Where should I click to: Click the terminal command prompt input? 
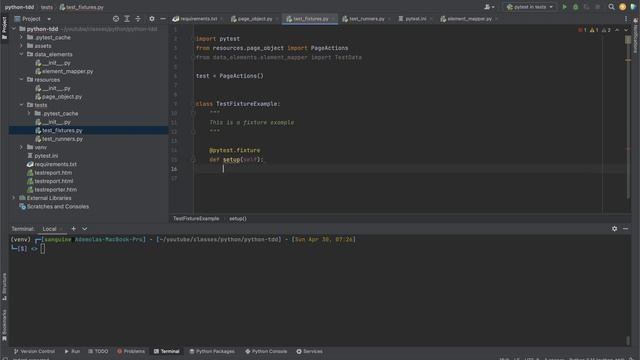click(x=42, y=248)
